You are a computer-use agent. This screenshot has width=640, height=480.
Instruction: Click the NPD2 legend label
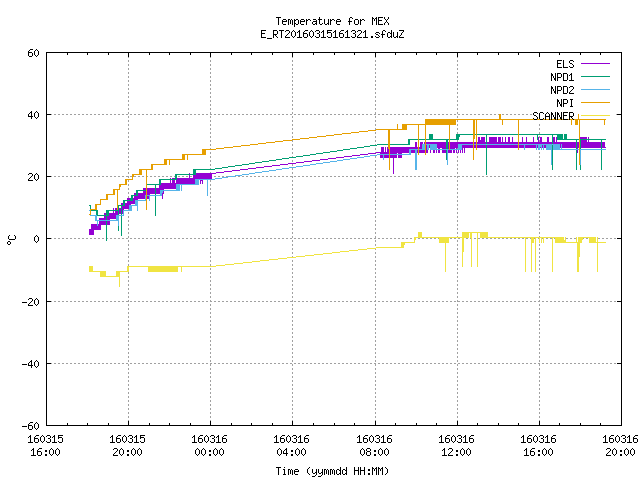point(562,90)
